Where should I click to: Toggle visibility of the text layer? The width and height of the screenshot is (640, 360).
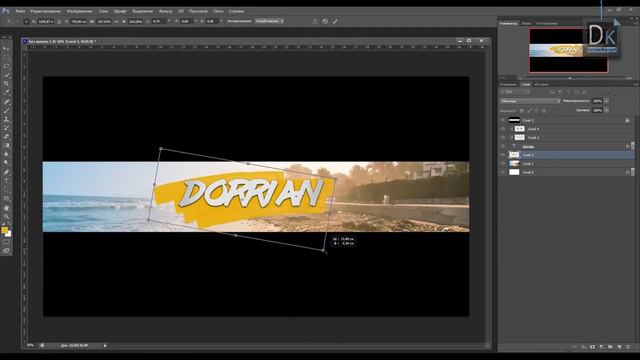(x=502, y=146)
